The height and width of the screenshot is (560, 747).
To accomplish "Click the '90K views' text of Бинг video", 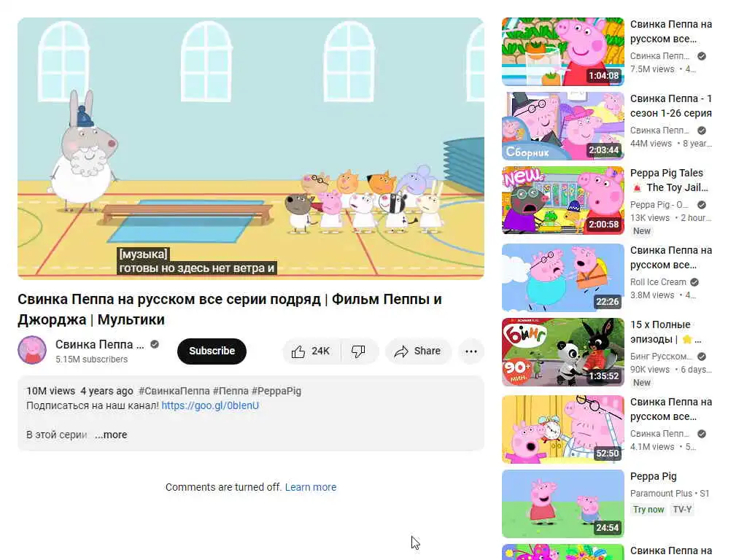I will (x=650, y=370).
